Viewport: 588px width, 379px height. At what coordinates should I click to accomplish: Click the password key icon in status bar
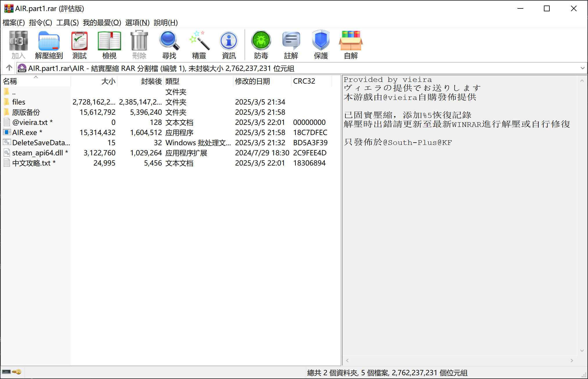[17, 372]
